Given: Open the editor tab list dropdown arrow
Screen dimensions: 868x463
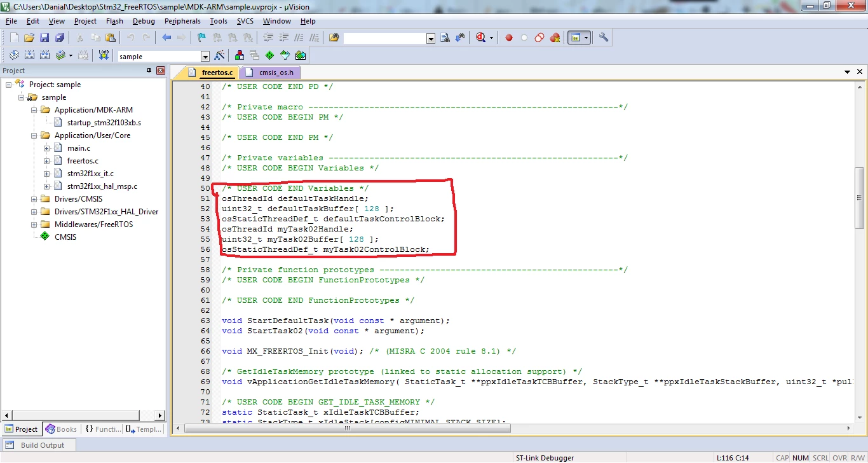Looking at the screenshot, I should point(848,73).
